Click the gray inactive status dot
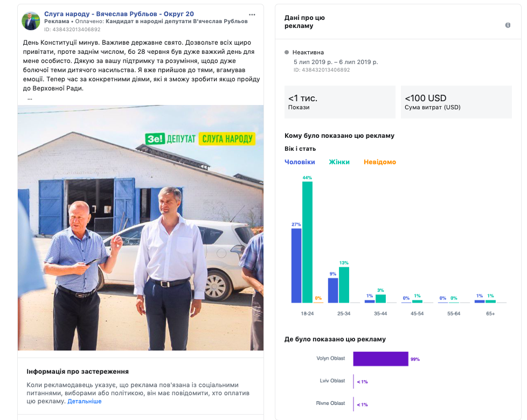527x420 pixels. coord(287,53)
